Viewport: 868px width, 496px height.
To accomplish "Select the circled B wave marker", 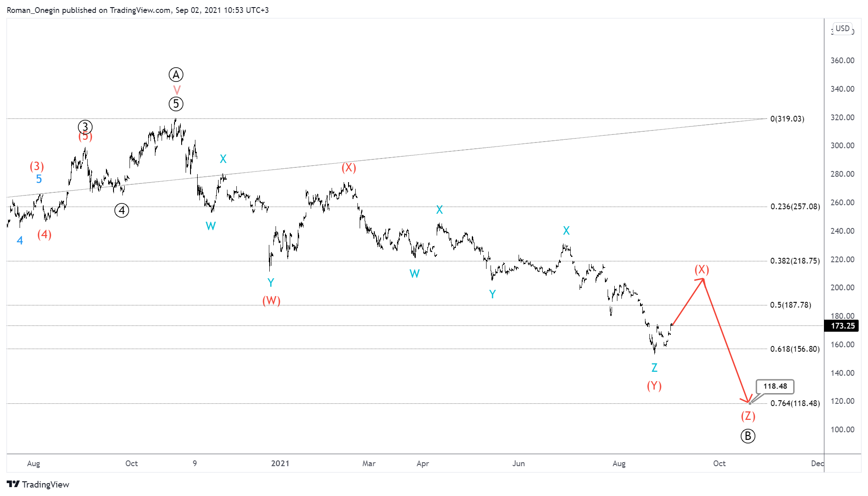I will [x=748, y=436].
